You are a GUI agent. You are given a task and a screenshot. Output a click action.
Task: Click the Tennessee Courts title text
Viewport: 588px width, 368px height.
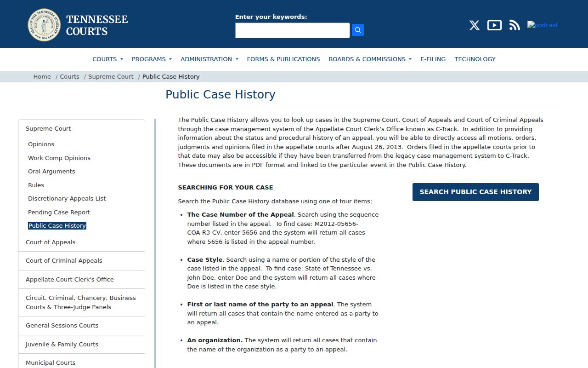[97, 25]
